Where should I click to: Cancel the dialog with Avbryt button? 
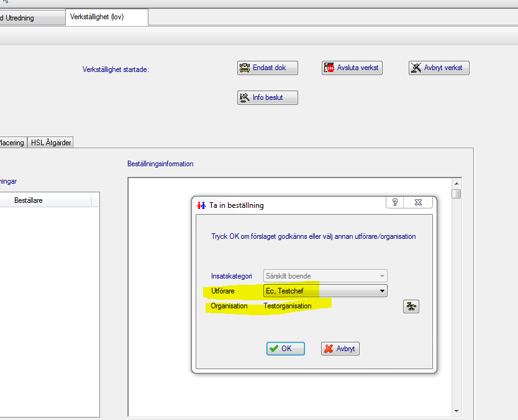[x=340, y=349]
